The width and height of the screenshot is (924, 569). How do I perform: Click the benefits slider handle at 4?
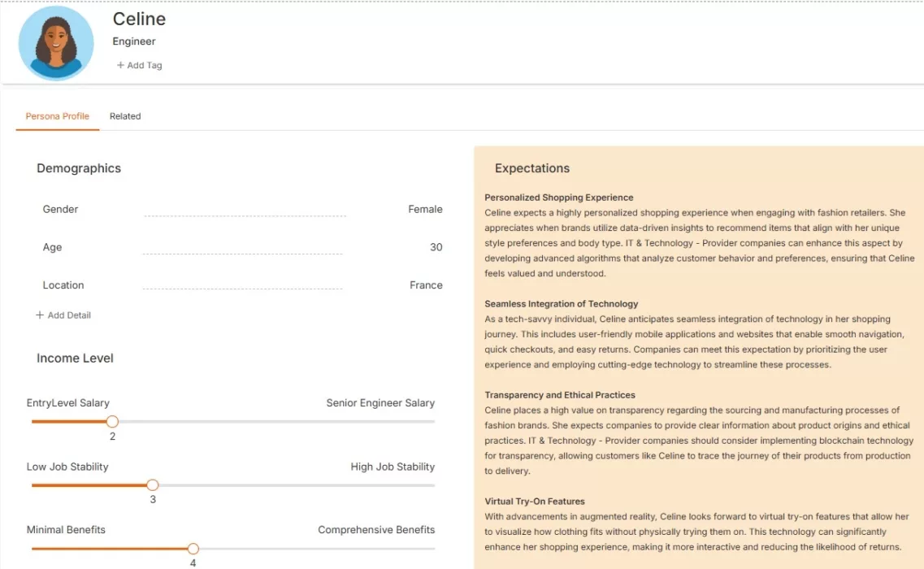193,549
